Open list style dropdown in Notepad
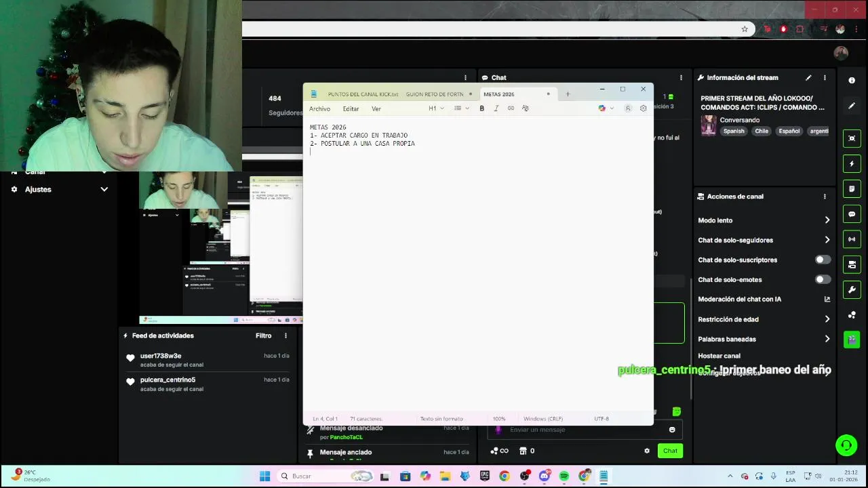This screenshot has width=868, height=488. [x=462, y=108]
